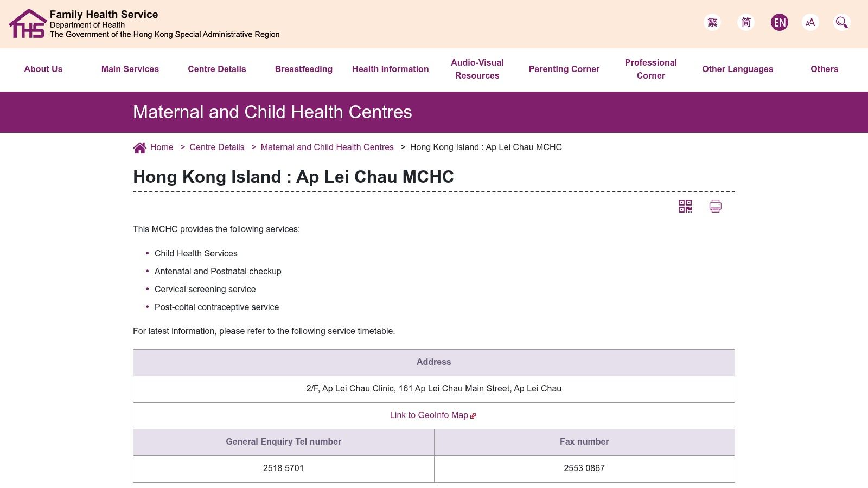
Task: Follow Maternal and Child Health Centres breadcrumb
Action: coord(327,147)
